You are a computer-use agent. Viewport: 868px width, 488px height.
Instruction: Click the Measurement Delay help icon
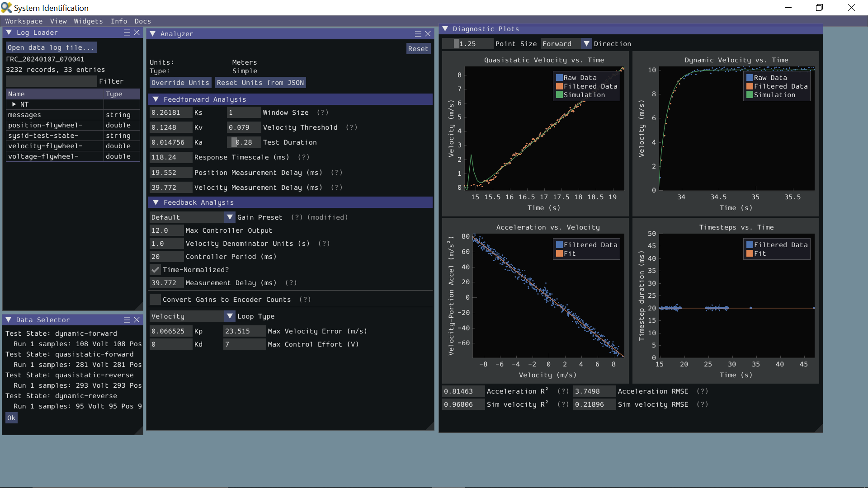pos(290,283)
